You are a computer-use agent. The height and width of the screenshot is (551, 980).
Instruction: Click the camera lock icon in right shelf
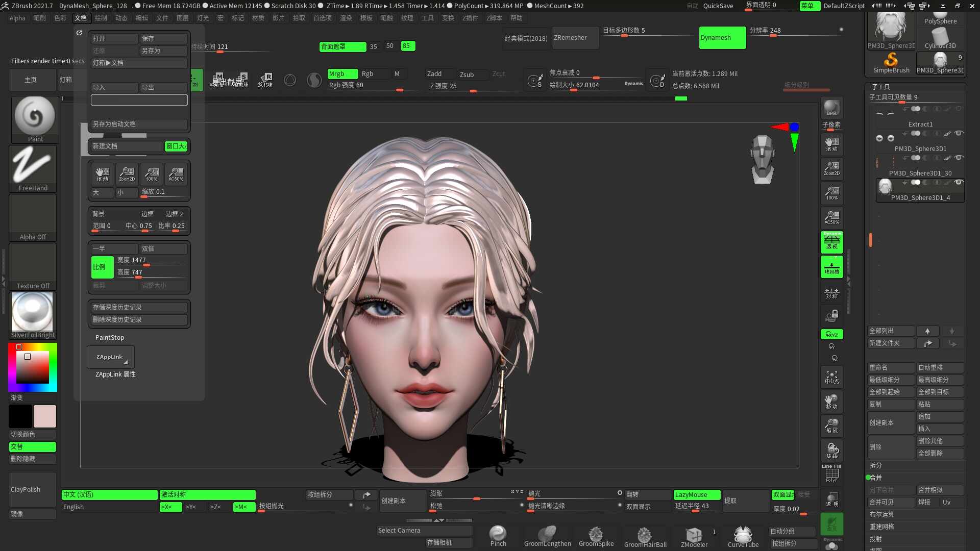(831, 316)
